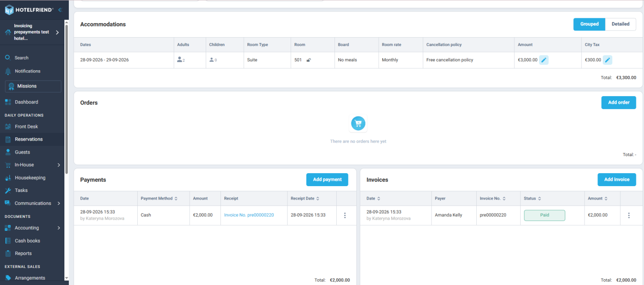Image resolution: width=644 pixels, height=285 pixels.
Task: Open invoice pre00000220 three-dot menu
Action: [629, 215]
